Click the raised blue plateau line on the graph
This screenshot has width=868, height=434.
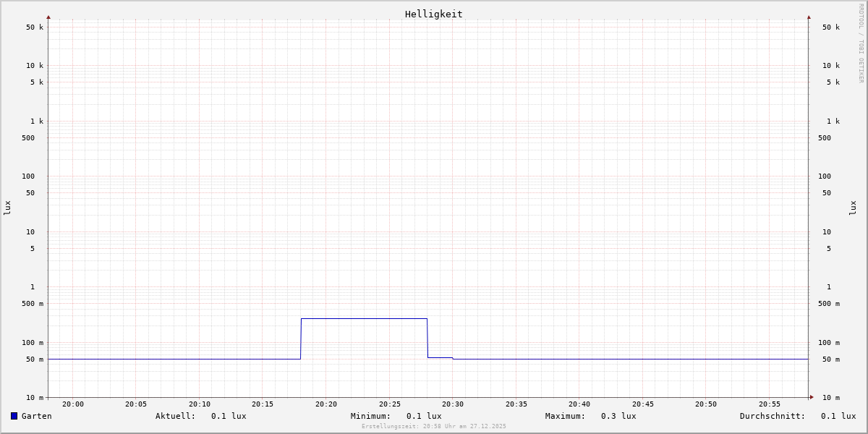click(364, 318)
